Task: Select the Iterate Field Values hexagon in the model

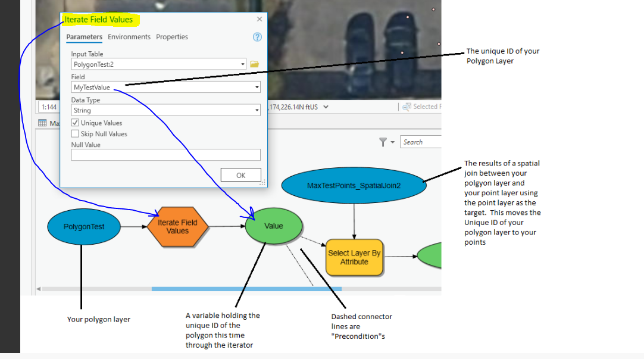Action: [178, 227]
